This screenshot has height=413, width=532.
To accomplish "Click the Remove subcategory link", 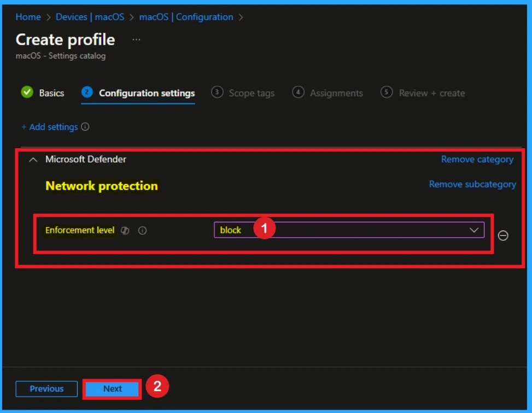I will 472,184.
